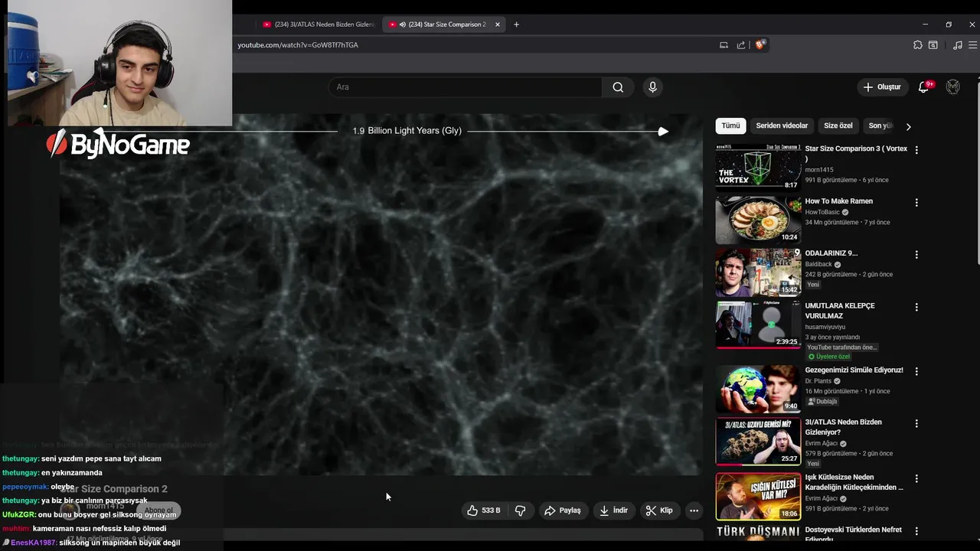
Task: Open the notifications bell
Action: point(923,87)
